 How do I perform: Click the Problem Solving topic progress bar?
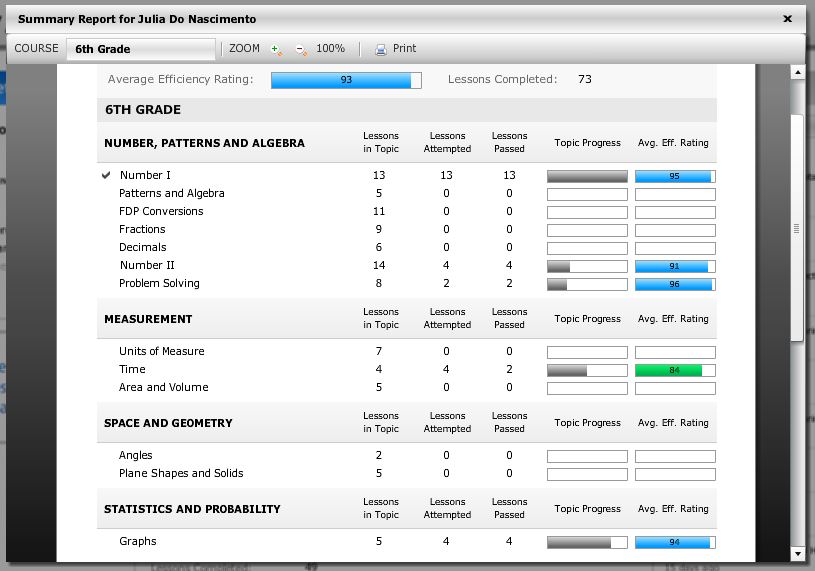tap(587, 285)
